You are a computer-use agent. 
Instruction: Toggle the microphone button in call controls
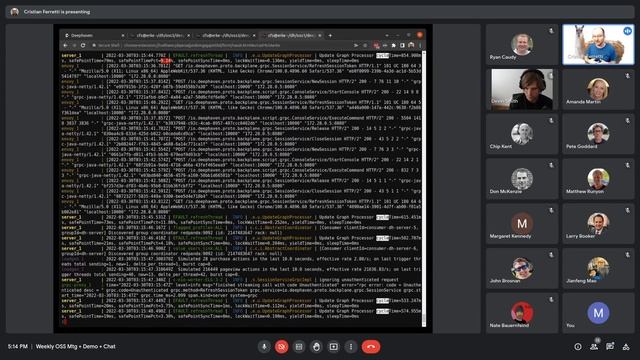coord(264,347)
